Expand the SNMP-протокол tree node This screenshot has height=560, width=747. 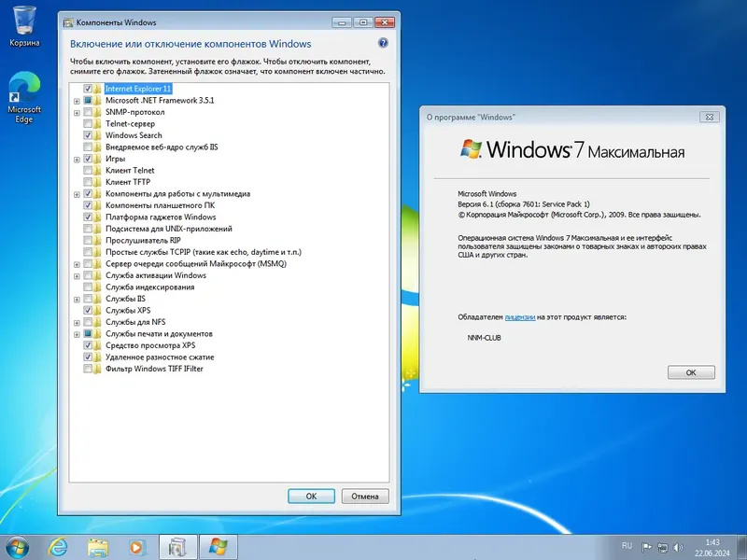pyautogui.click(x=78, y=111)
